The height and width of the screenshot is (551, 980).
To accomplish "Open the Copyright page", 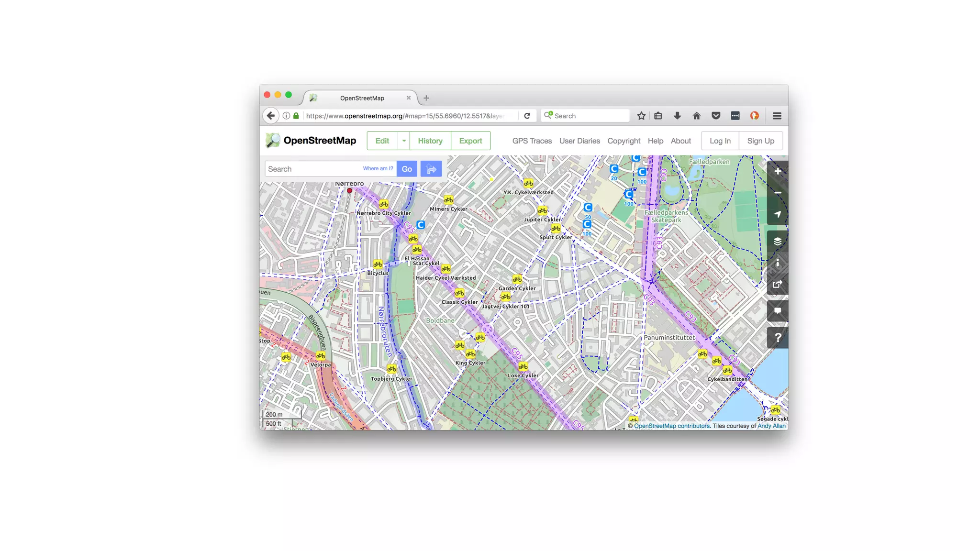I will 624,141.
